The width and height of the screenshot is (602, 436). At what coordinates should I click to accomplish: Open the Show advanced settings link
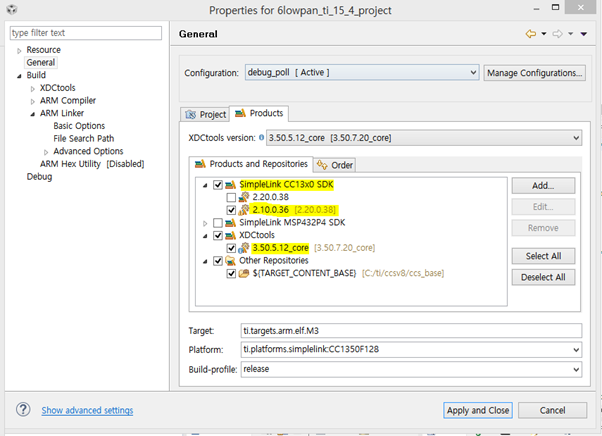tap(87, 410)
